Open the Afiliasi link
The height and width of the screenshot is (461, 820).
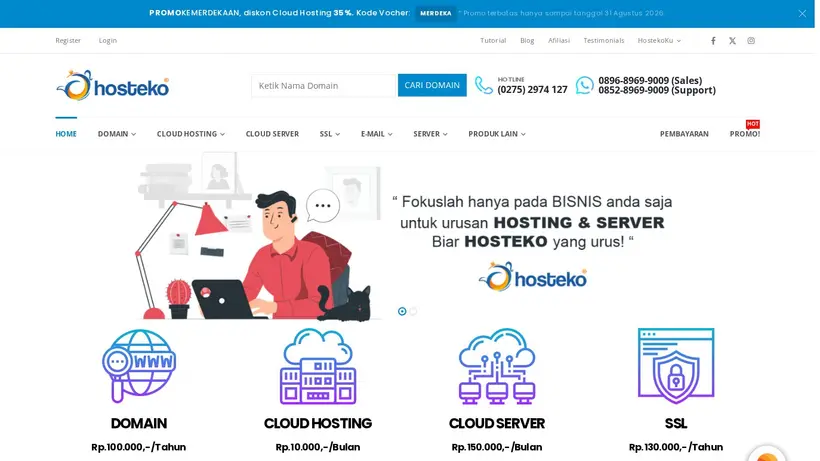[x=559, y=40]
